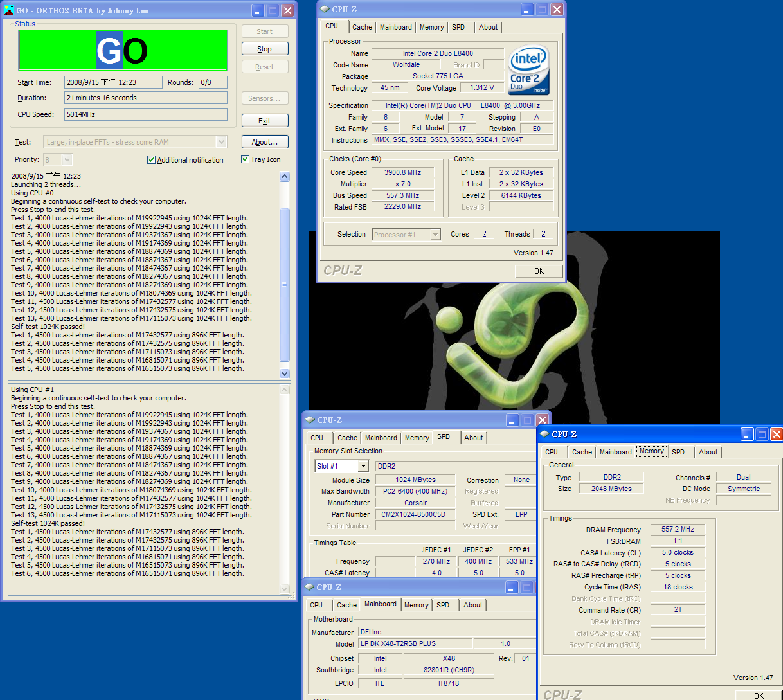
Task: Click the ORTHOS title bar app icon
Action: 8,10
